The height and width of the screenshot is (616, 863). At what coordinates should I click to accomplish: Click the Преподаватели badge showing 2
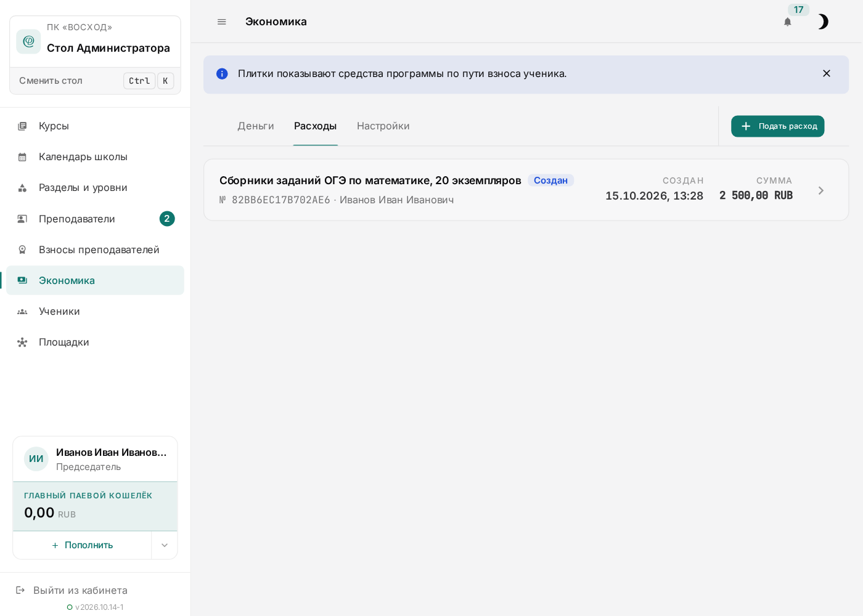click(167, 219)
